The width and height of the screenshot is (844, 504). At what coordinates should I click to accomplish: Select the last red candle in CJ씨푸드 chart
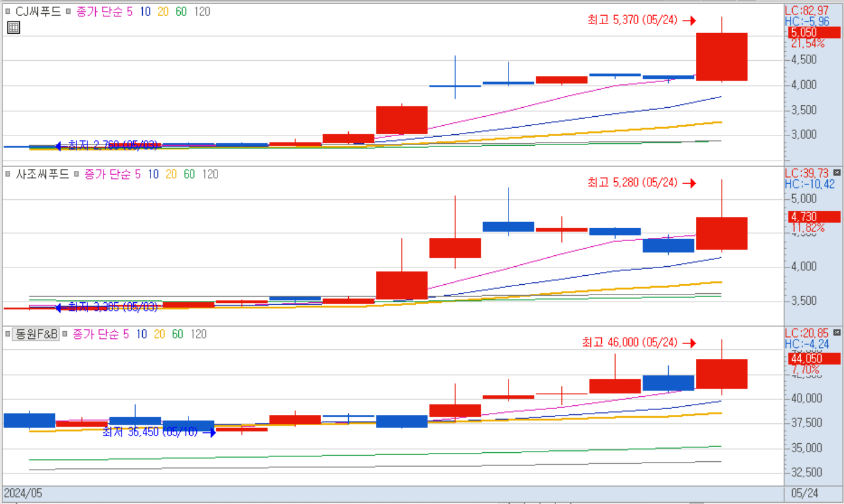point(722,57)
